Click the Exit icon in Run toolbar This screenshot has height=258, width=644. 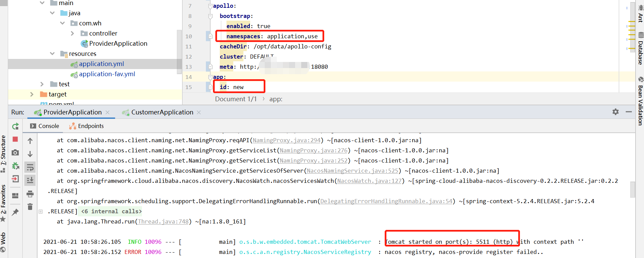15,179
